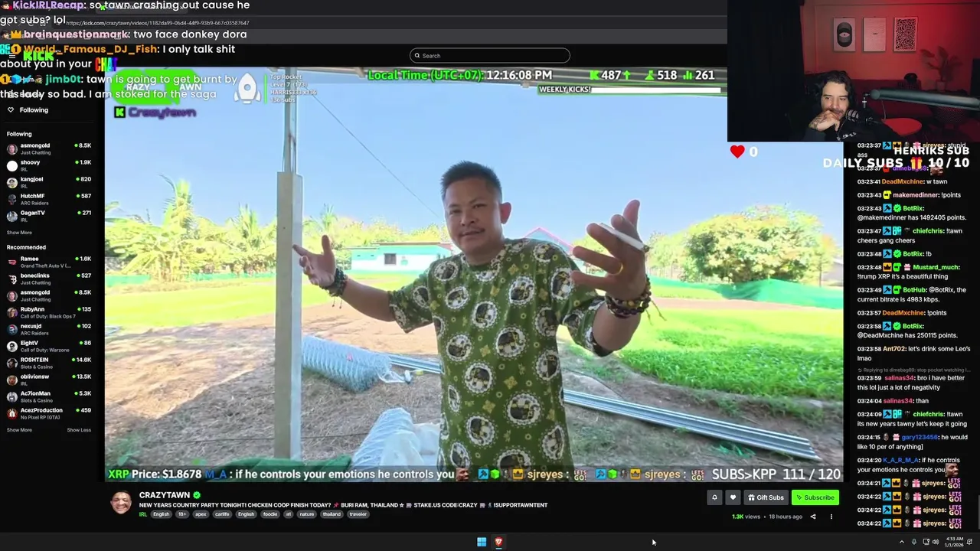Screen dimensions: 980x551
Task: Show hidden system tray icons
Action: pos(901,542)
